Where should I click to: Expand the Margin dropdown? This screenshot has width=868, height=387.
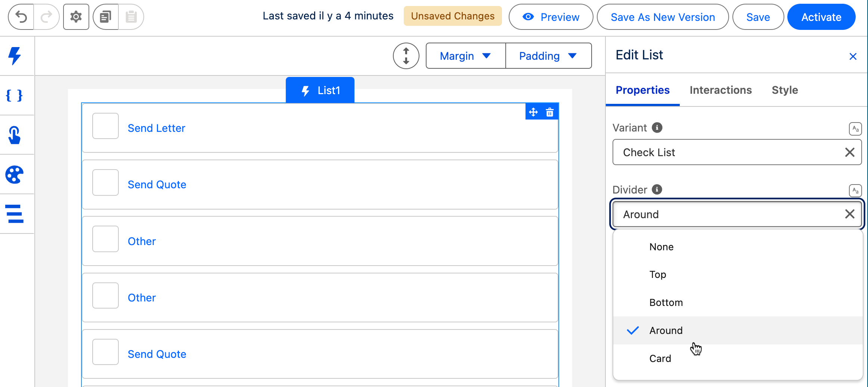click(x=465, y=56)
